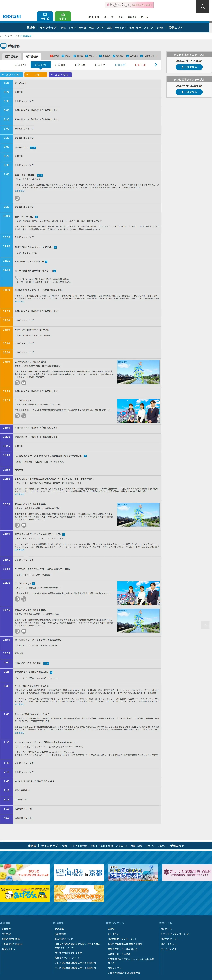The image size is (212, 980).
Task: Open globe icon of 22:30 きょうとDays
Action: pyautogui.click(x=17, y=599)
